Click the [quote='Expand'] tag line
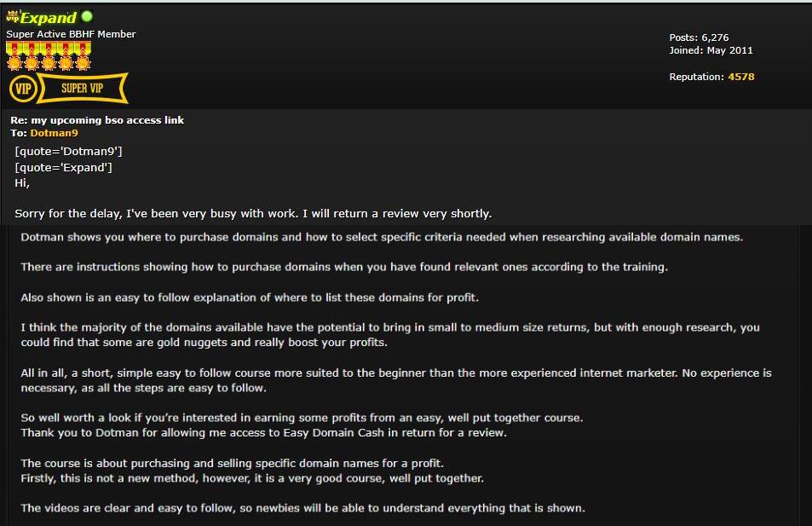812x526 pixels. tap(63, 167)
